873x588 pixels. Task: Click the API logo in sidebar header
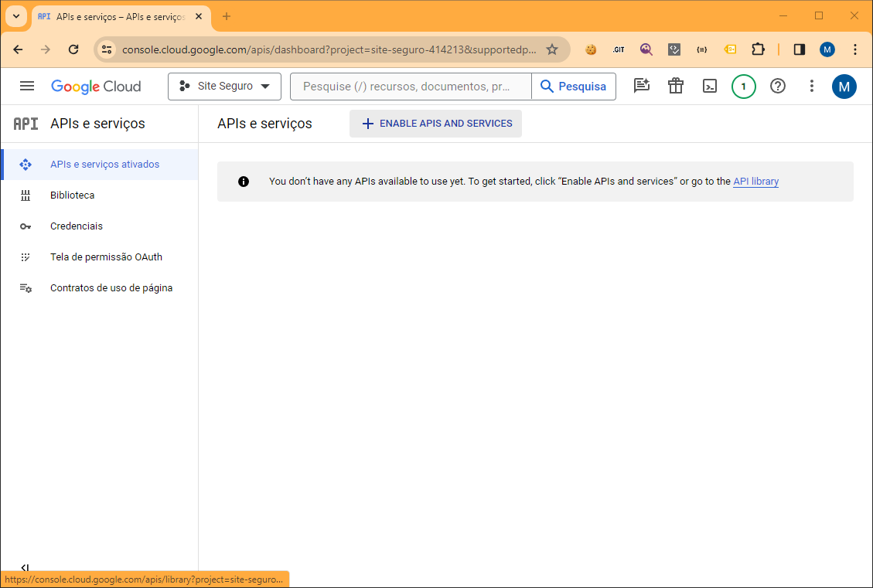(26, 124)
